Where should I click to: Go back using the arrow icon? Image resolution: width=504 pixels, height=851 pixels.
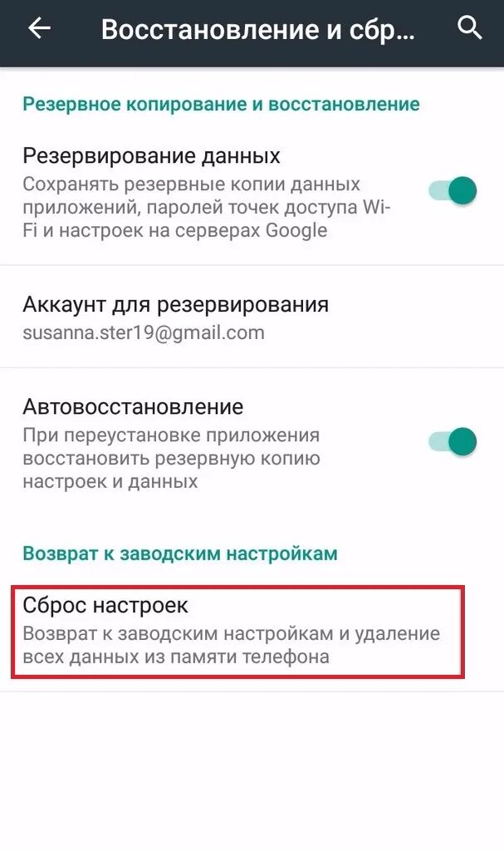[x=40, y=27]
